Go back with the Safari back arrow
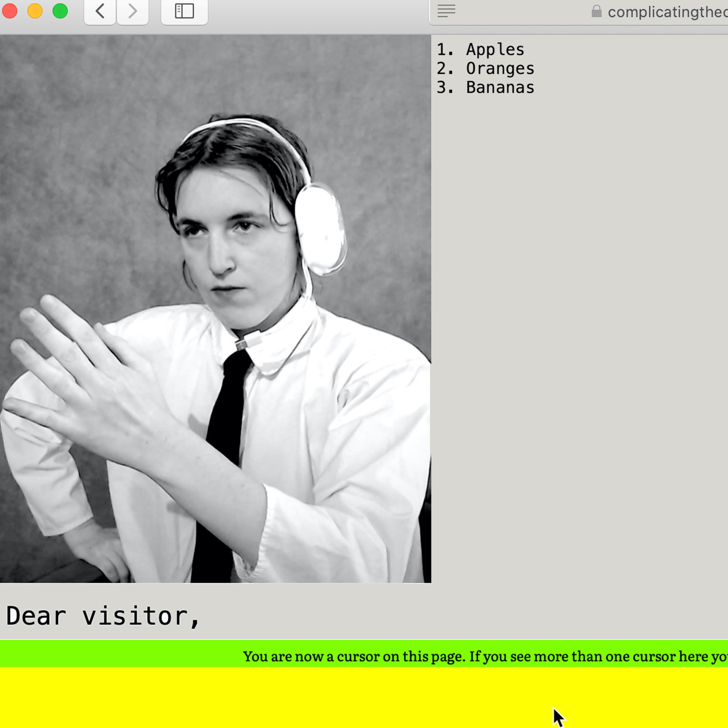This screenshot has width=728, height=728. click(x=100, y=11)
